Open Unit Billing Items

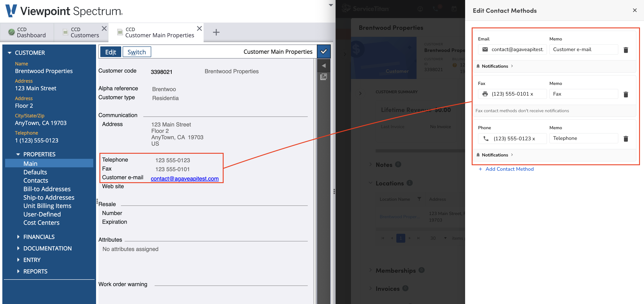(x=47, y=206)
